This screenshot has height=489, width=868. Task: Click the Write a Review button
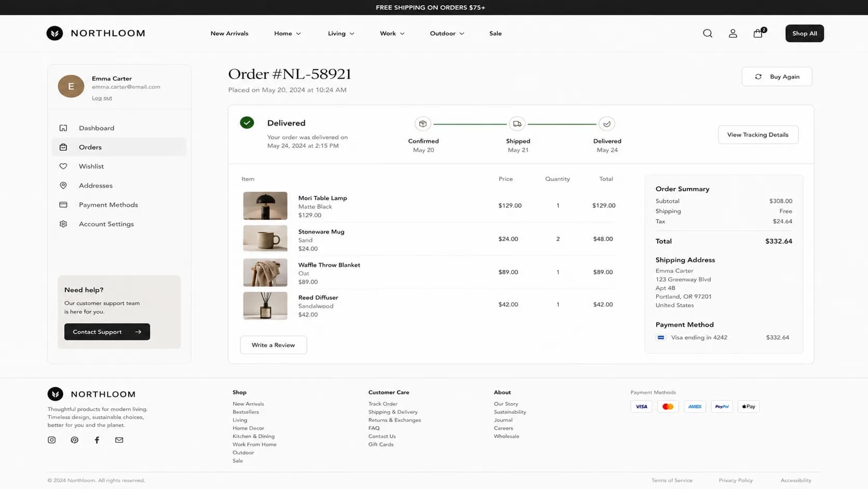(274, 345)
